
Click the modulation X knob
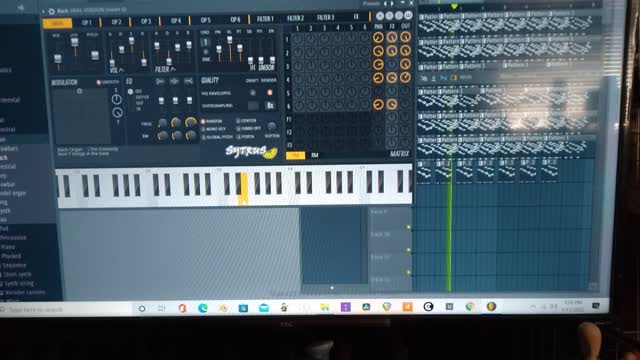point(116,99)
